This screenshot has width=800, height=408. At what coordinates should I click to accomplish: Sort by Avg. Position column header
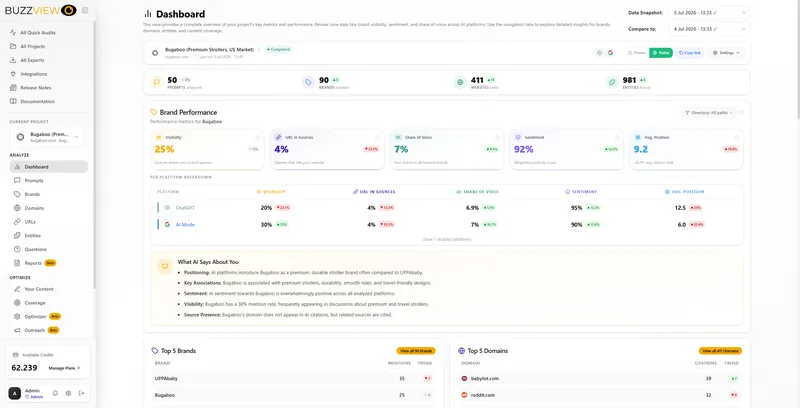(x=685, y=192)
